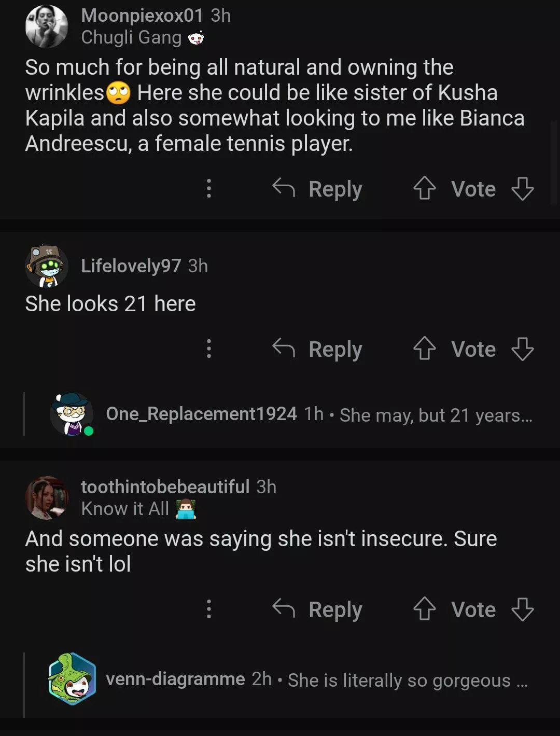560x736 pixels.
Task: Downvote Moonpiexox01's comment
Action: [522, 188]
